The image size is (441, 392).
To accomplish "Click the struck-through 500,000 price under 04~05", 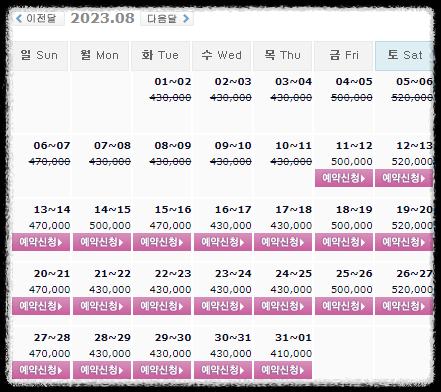I will (352, 98).
